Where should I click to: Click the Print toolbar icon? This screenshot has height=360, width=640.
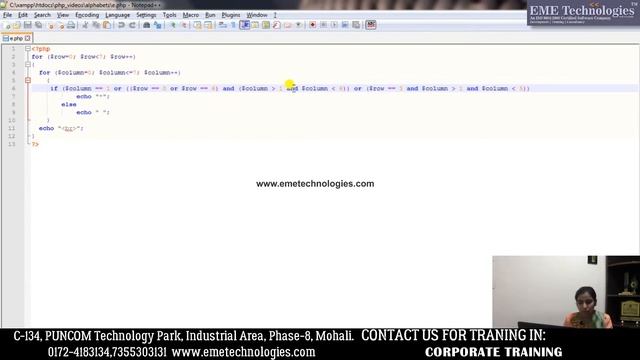71,25
